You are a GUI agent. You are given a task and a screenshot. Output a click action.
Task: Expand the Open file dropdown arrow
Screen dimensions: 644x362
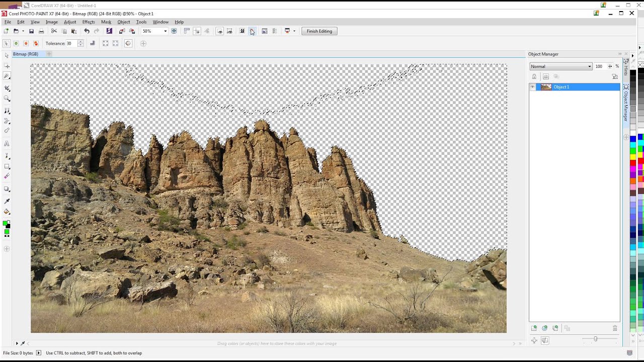pos(23,31)
